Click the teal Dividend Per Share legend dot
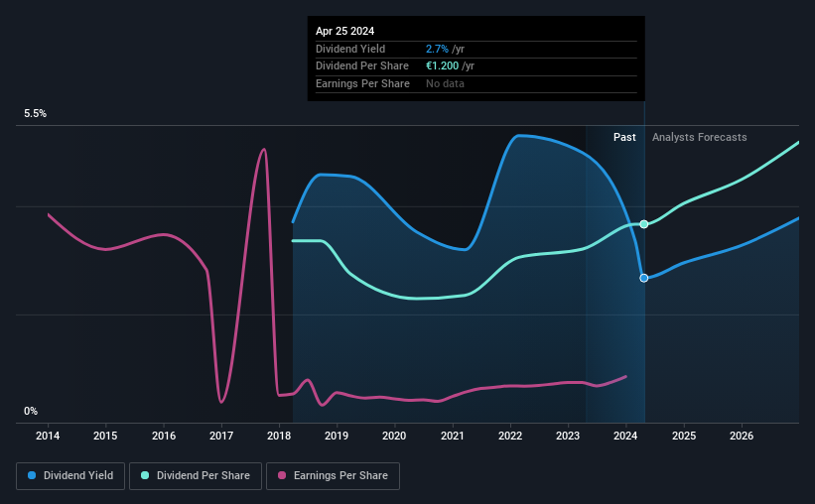The image size is (815, 504). [x=145, y=475]
